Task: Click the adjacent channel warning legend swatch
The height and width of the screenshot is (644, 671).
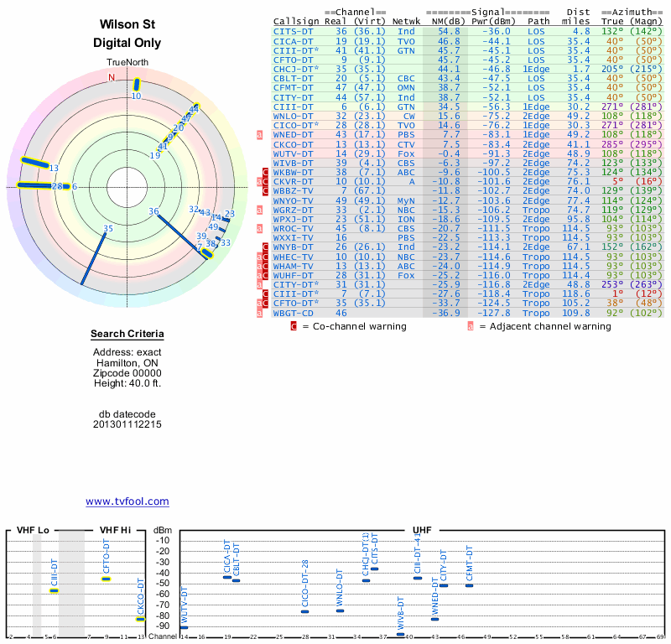Action: pos(471,326)
